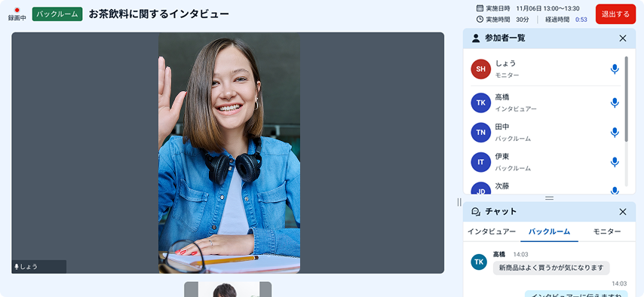Switch to the バックルーム chat tab
This screenshot has height=297, width=644.
(549, 231)
